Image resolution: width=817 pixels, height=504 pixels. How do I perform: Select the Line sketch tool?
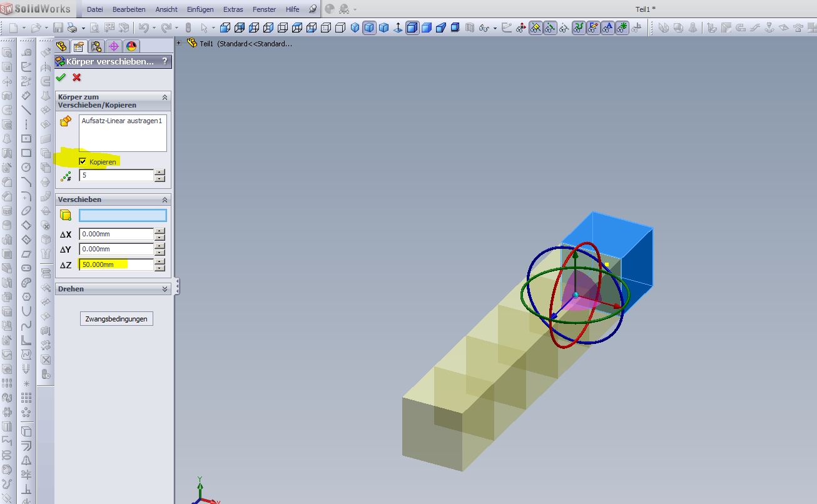click(x=26, y=110)
